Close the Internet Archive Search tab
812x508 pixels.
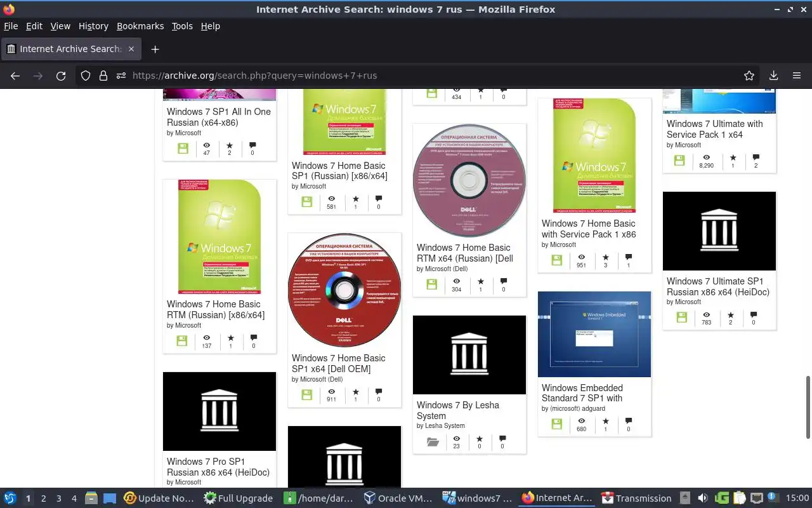[x=131, y=49]
